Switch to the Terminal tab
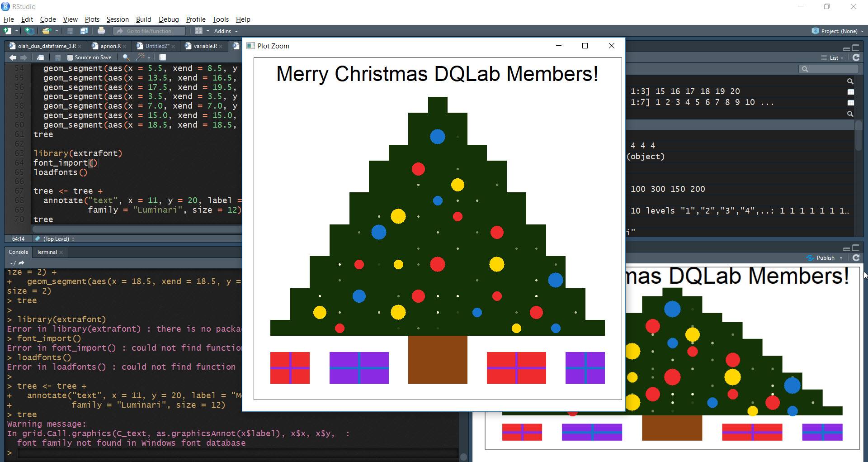 click(47, 252)
